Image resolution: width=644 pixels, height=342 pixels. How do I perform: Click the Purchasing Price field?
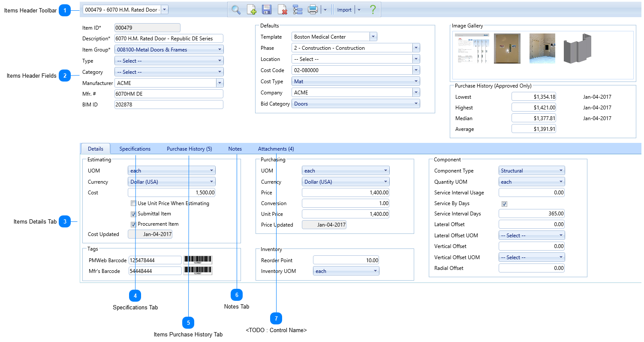tap(346, 193)
